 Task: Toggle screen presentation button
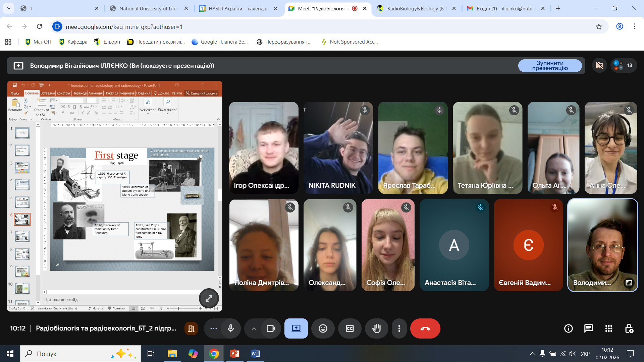296,328
